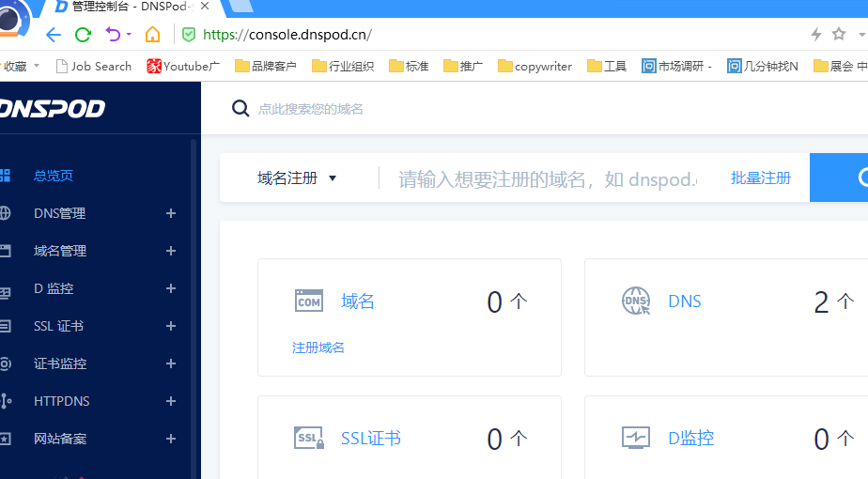Click the search magnifier icon in header
This screenshot has width=868, height=479.
click(240, 108)
